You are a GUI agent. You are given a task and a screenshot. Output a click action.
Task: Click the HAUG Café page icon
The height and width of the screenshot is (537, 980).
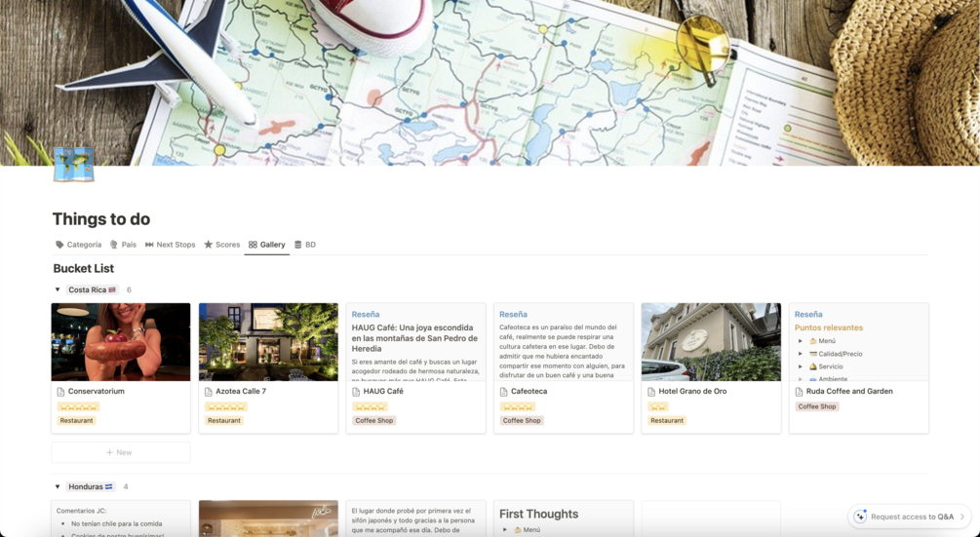click(x=356, y=392)
